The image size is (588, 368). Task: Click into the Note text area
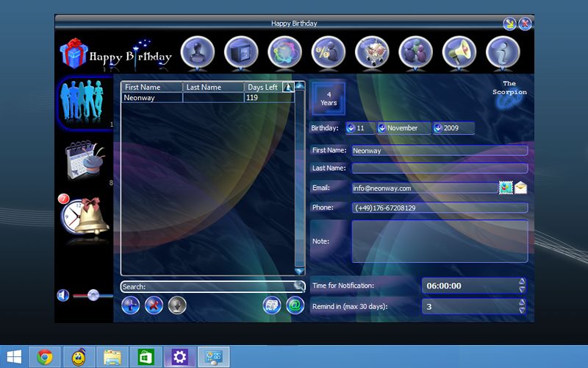click(440, 241)
